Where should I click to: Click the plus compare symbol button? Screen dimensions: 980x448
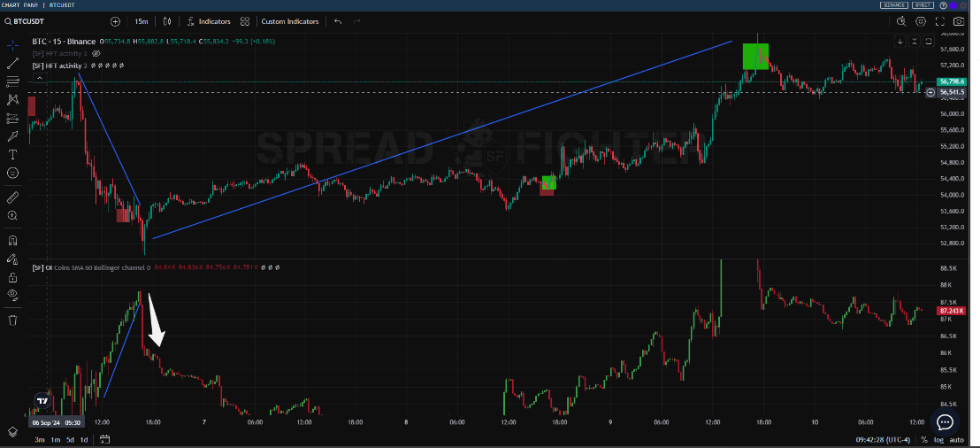click(116, 21)
